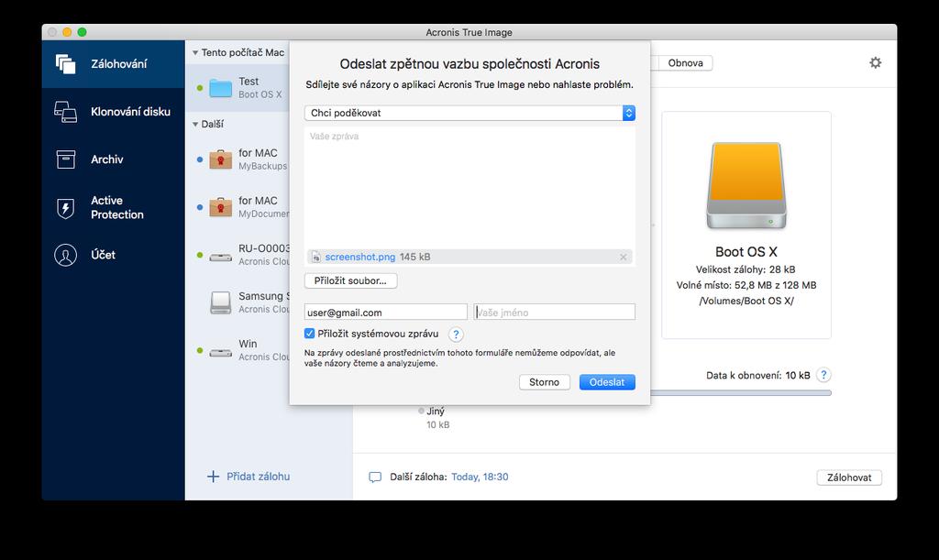Go to Zálohování in the sidebar
Viewport: 939px width, 560px height.
[113, 64]
